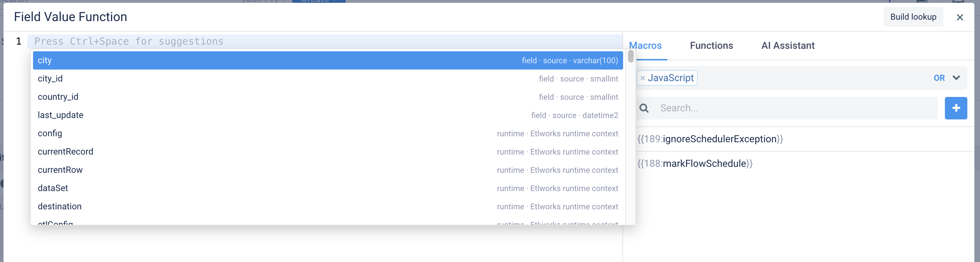This screenshot has width=980, height=262.
Task: Close the Field Value Function dialog
Action: [x=960, y=17]
